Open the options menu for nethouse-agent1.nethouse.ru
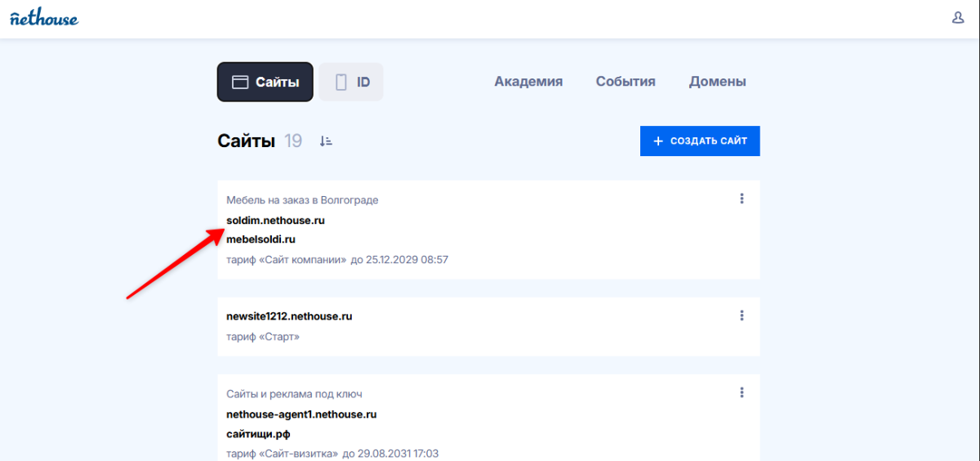 pos(742,392)
